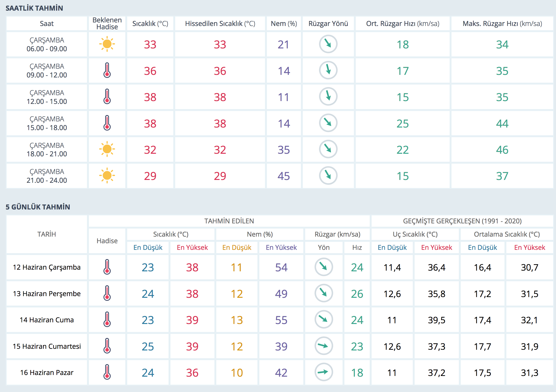This screenshot has width=556, height=392.
Task: Select the ÇARŞAMBA 12.00 - 15.00 time cell
Action: 47,97
